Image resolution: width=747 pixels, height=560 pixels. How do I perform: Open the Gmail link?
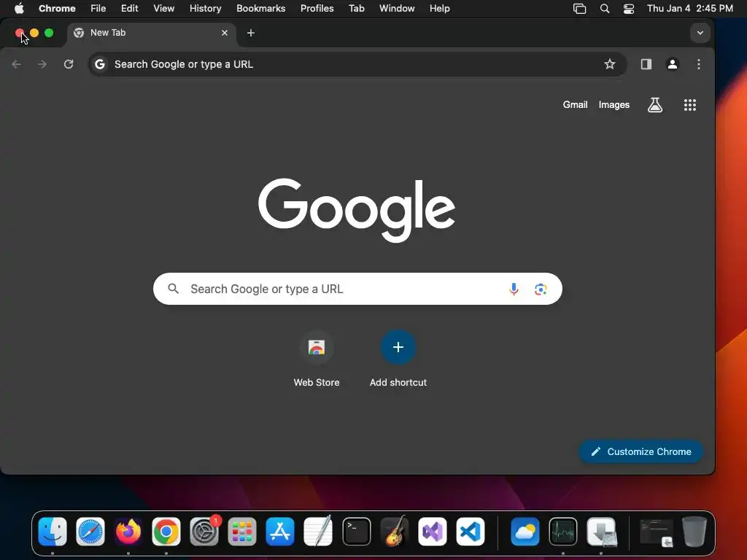(575, 105)
